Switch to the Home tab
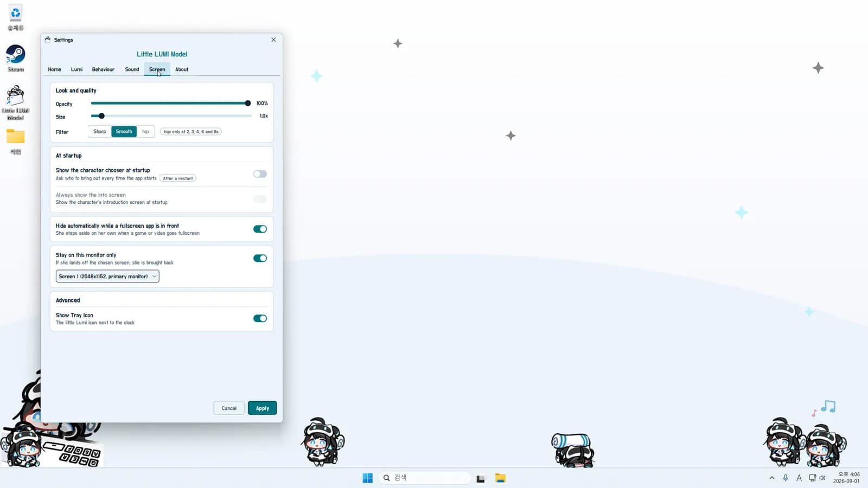Image resolution: width=868 pixels, height=488 pixels. pyautogui.click(x=54, y=69)
